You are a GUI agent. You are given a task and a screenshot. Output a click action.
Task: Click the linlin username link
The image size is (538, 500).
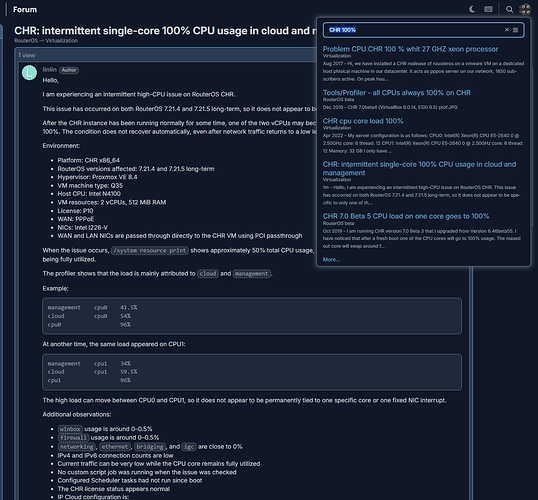[x=49, y=70]
